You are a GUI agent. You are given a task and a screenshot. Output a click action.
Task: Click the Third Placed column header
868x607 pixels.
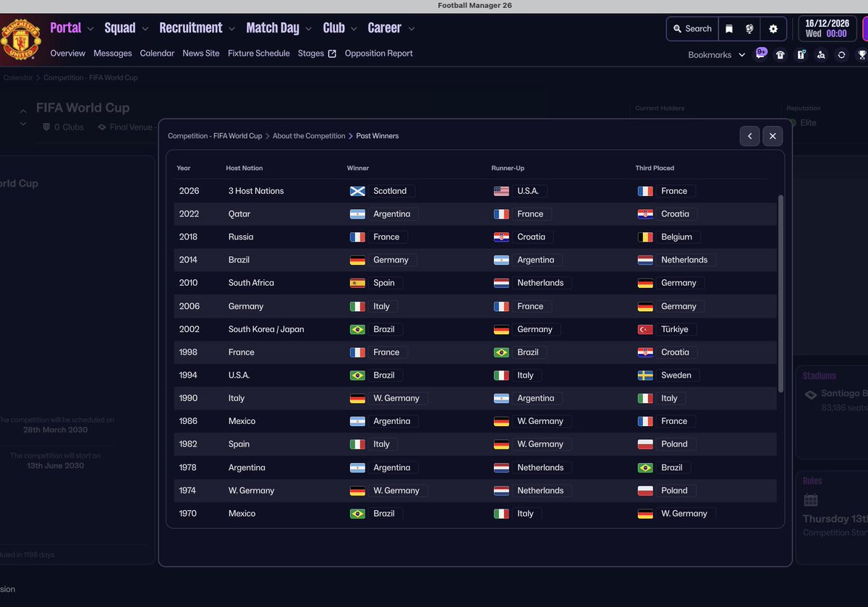click(655, 168)
